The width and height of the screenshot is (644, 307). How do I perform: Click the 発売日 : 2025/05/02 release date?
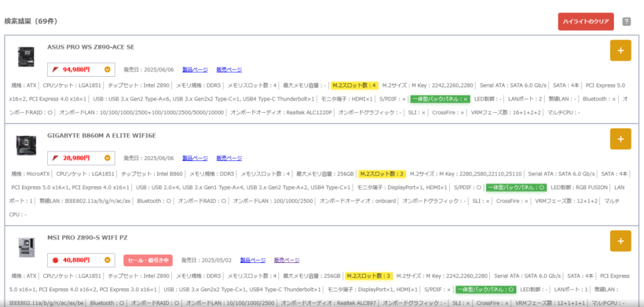coord(206,260)
